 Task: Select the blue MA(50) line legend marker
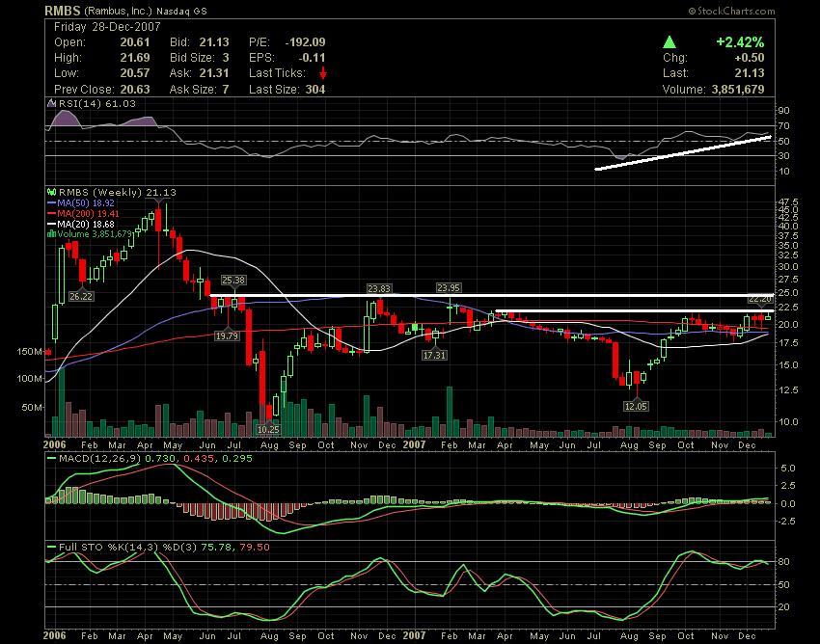[x=52, y=202]
